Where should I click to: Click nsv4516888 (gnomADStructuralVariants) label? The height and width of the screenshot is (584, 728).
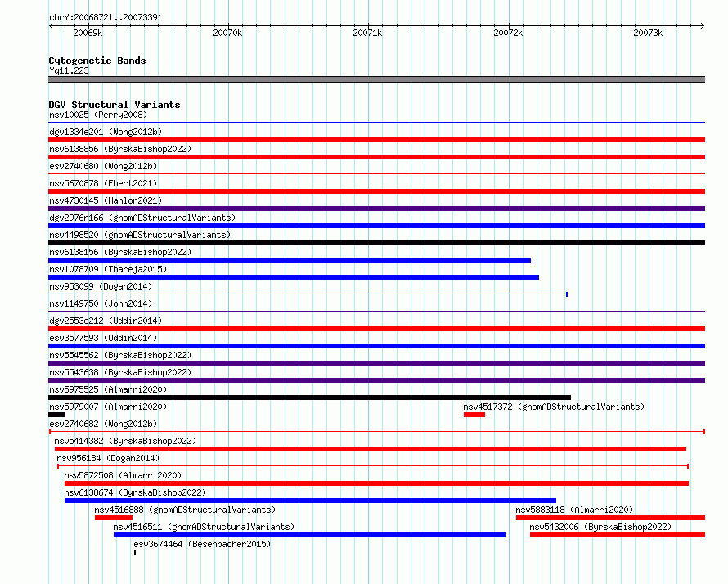coord(185,510)
